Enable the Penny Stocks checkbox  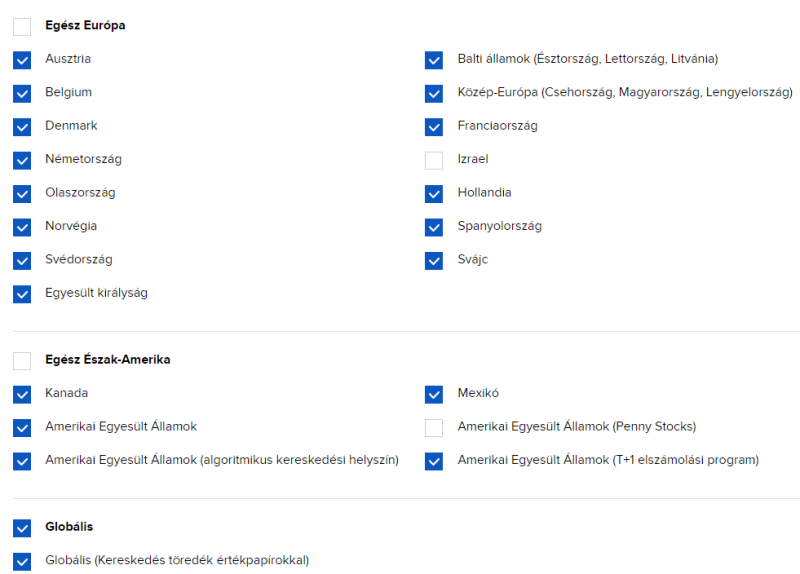pos(434,428)
